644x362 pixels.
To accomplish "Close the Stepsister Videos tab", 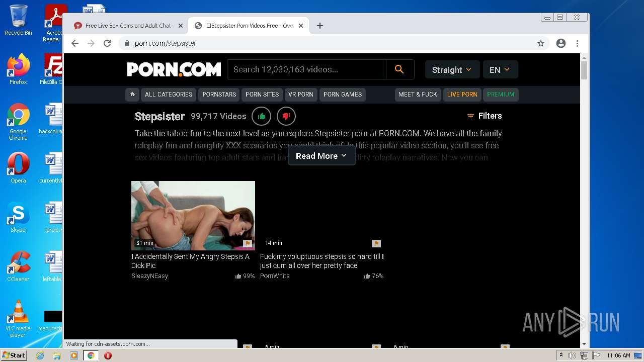I will click(301, 26).
